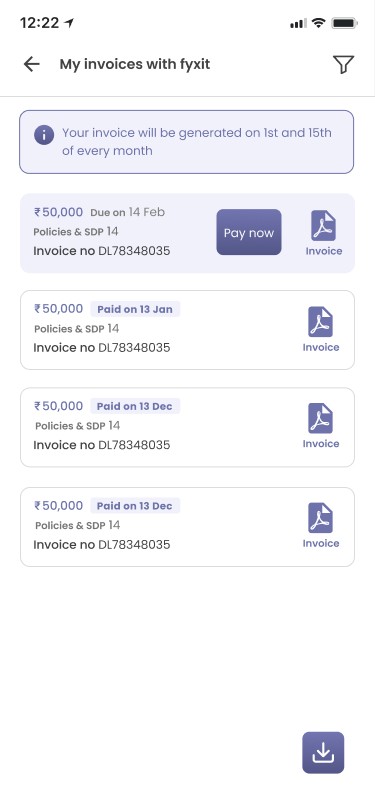Click the Invoice label on the 13 Jan card
Screen dimensions: 375x812
(321, 347)
